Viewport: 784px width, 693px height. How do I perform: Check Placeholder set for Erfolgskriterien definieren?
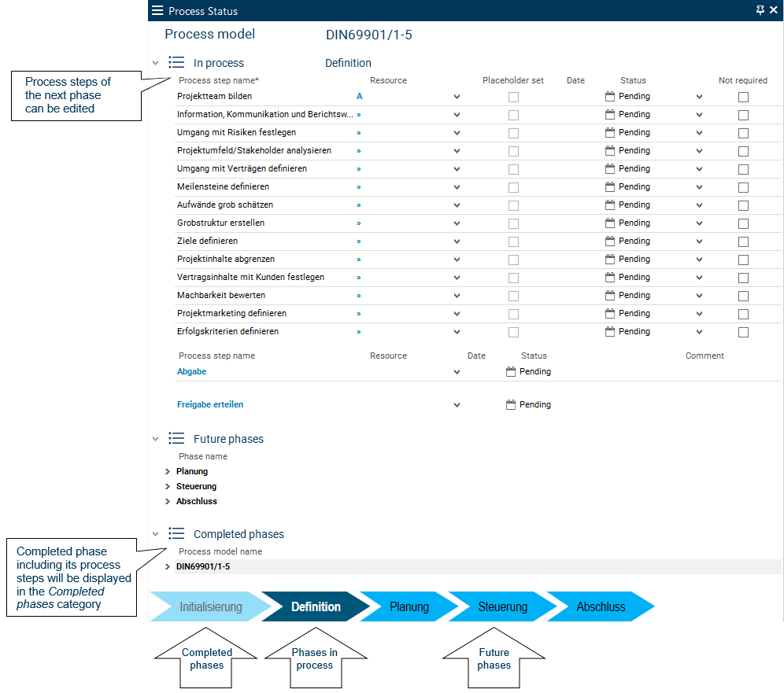513,332
